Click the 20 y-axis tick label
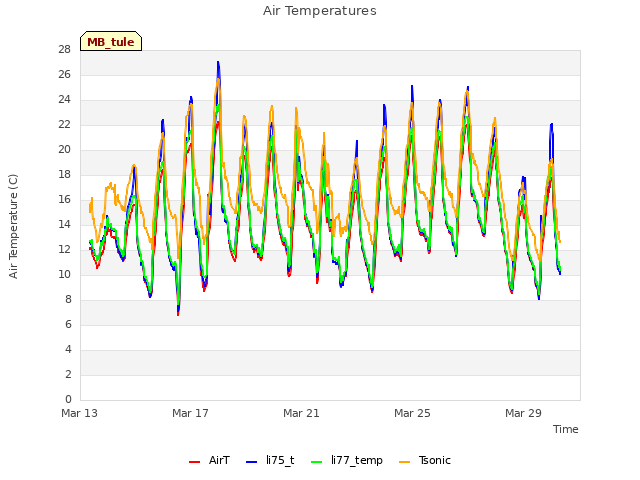640x480 pixels. 64,150
